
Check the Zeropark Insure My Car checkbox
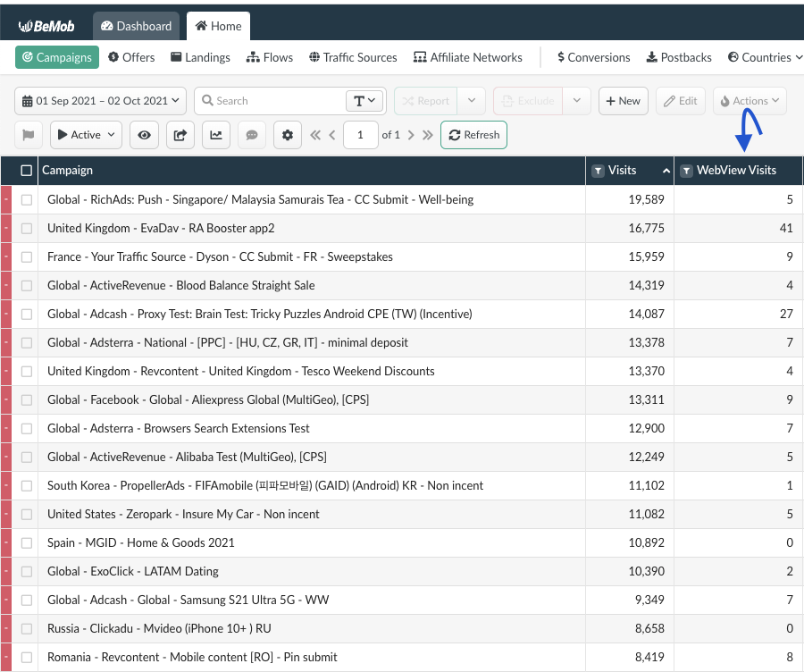[x=27, y=515]
